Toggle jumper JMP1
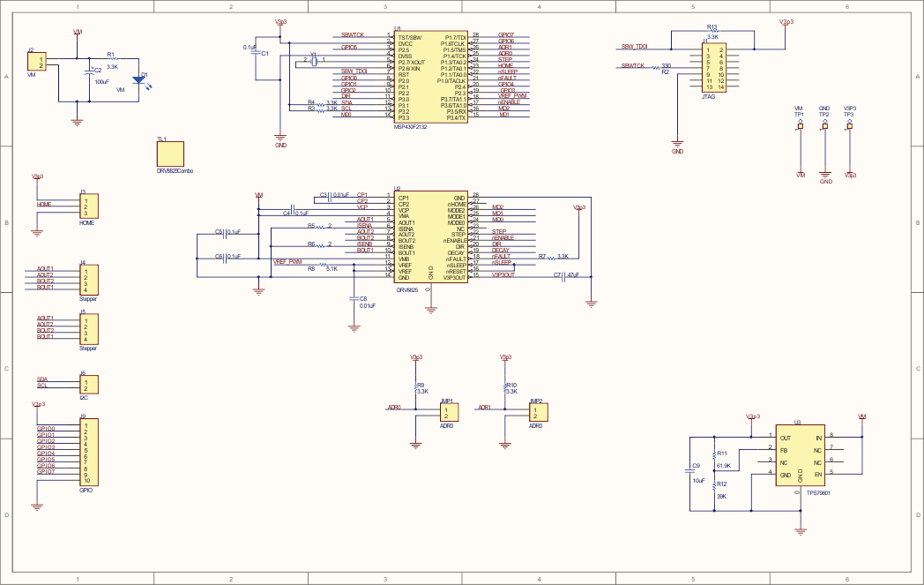 (x=449, y=411)
